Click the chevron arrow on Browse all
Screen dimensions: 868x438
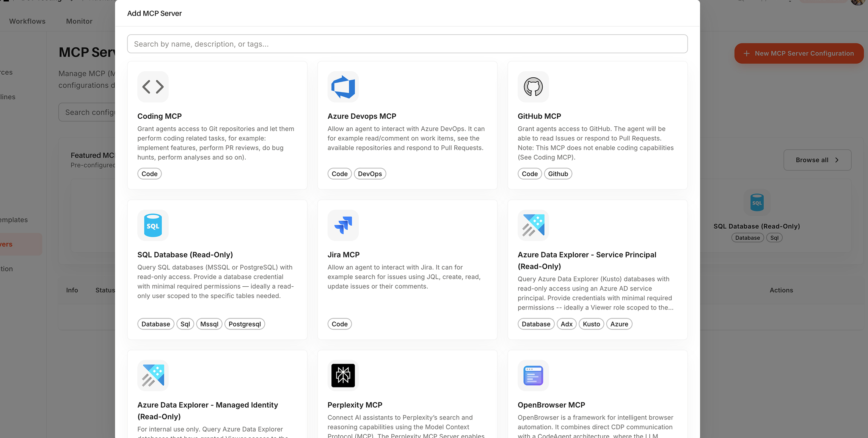(x=837, y=160)
